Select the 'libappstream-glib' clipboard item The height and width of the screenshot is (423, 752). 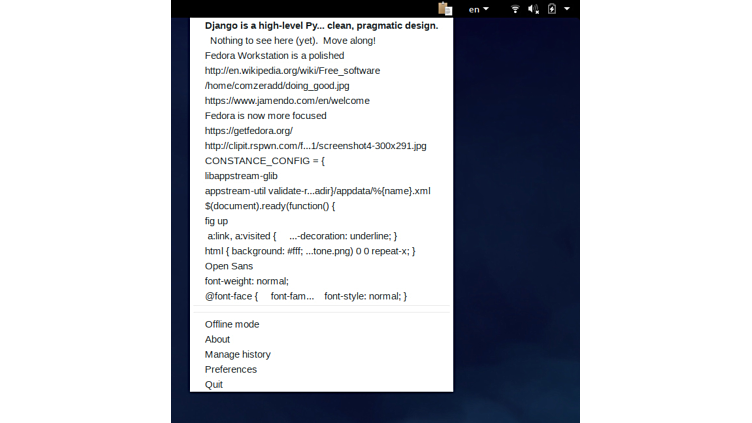pyautogui.click(x=241, y=175)
